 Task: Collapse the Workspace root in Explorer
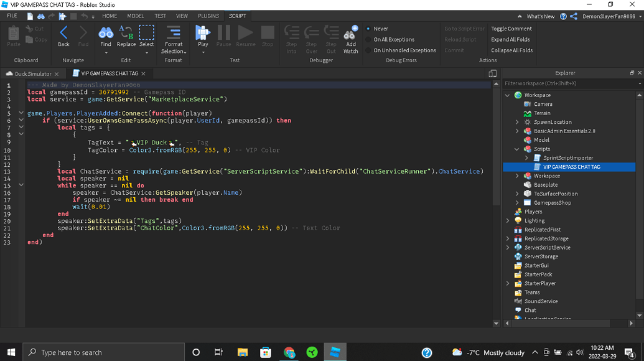(508, 95)
